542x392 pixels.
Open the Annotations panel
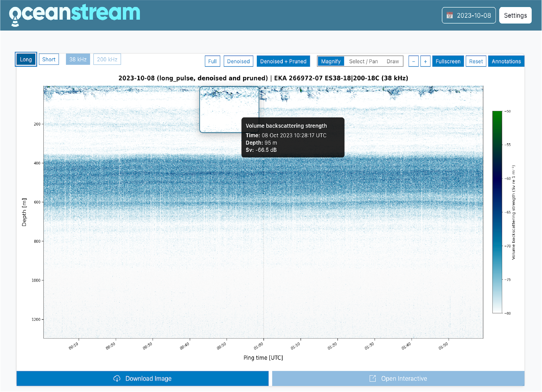tap(506, 61)
